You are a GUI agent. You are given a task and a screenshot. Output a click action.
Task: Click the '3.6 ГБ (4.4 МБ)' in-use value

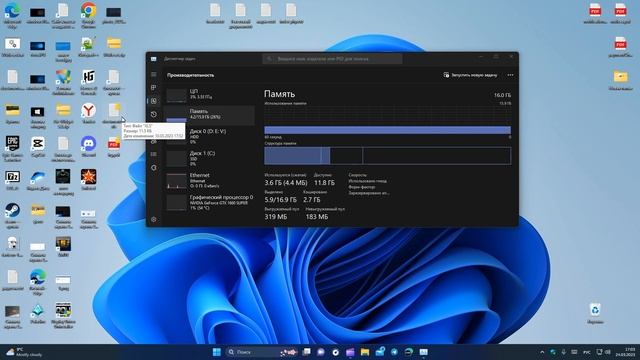(x=286, y=182)
